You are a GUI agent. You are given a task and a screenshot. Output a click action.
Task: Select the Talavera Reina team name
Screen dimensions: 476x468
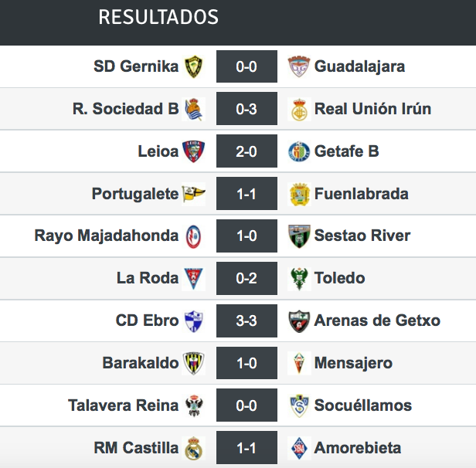click(124, 405)
